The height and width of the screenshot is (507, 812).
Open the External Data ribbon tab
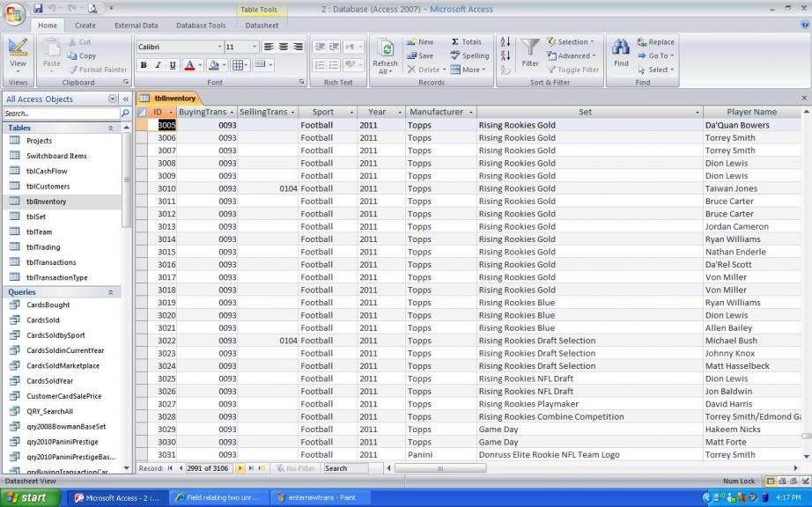coord(137,26)
